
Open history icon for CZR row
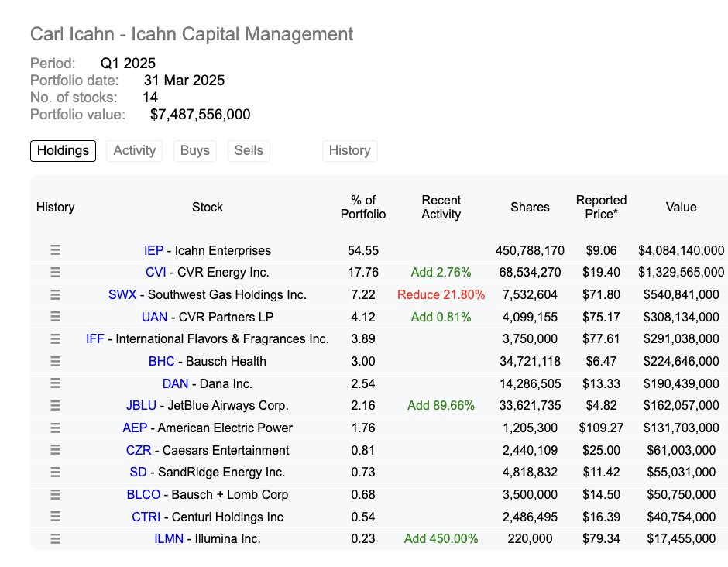[x=55, y=450]
